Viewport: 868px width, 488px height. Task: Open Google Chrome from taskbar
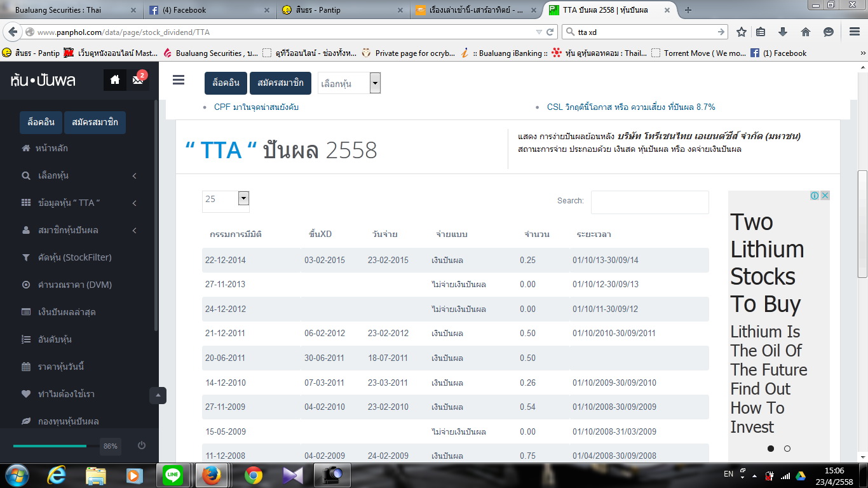pos(254,475)
